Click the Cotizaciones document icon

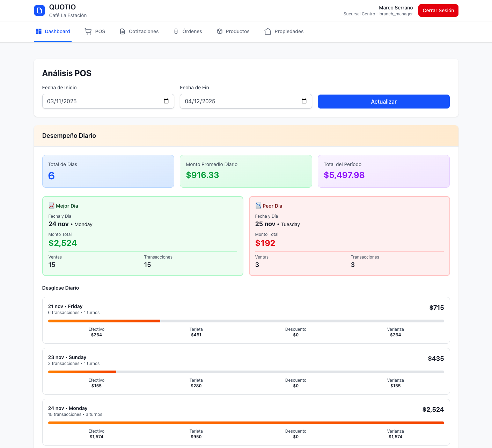click(123, 31)
